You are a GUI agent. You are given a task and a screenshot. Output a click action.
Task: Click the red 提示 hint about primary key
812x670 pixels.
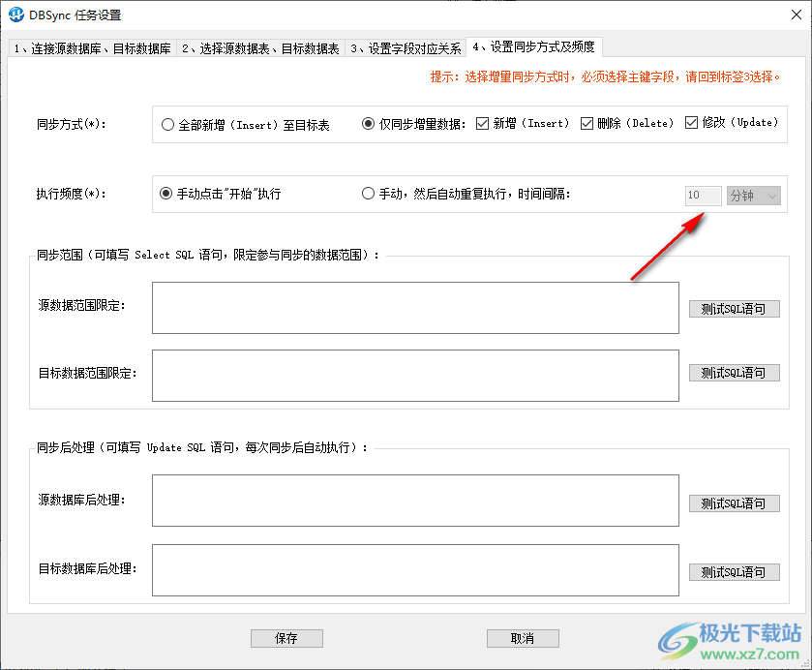coord(606,77)
